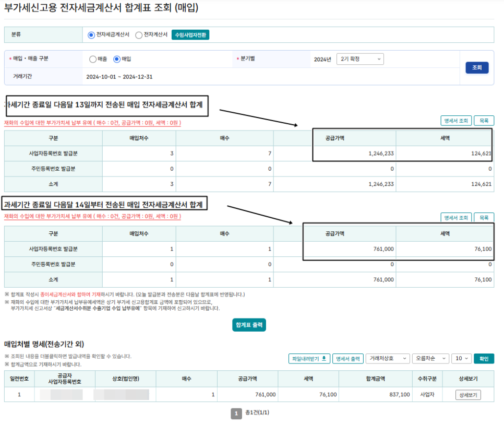Click the 사업자 value in the 수취구분 column

(427, 394)
